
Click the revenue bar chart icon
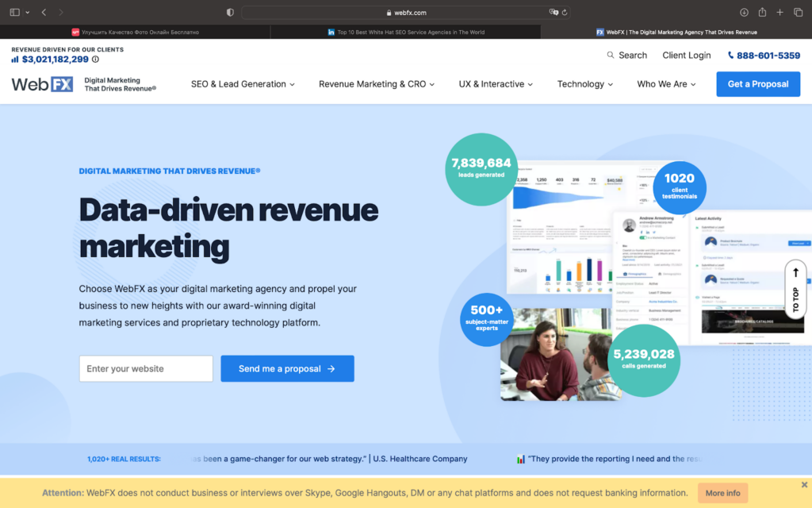15,59
